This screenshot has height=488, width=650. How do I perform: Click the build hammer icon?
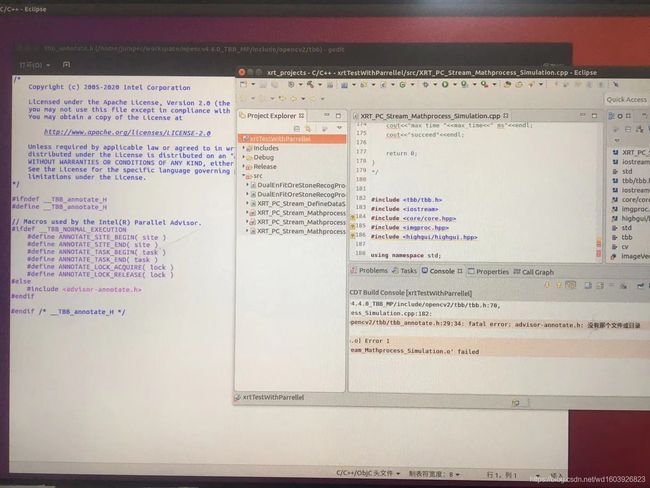point(310,85)
